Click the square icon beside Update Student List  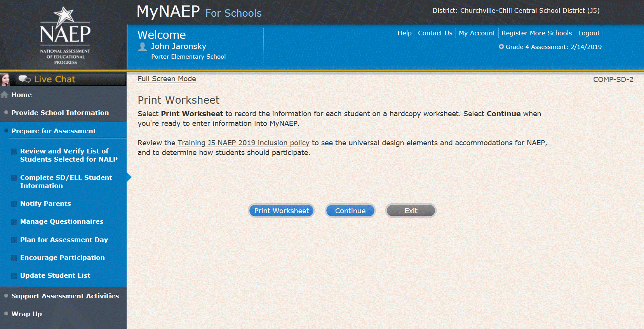point(14,276)
